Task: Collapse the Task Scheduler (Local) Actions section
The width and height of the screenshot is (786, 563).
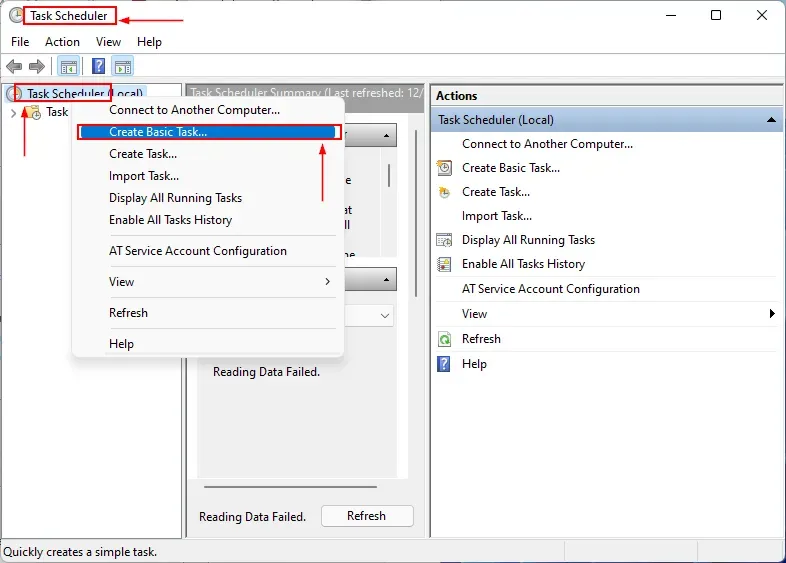Action: pyautogui.click(x=771, y=120)
